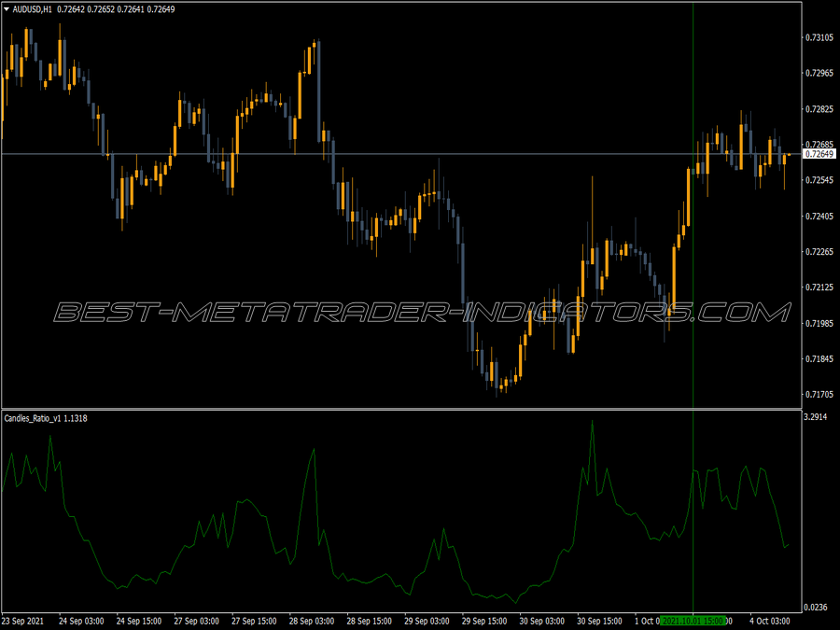This screenshot has height=630, width=840.
Task: Click the 0.71705 price scale label
Action: coord(819,395)
